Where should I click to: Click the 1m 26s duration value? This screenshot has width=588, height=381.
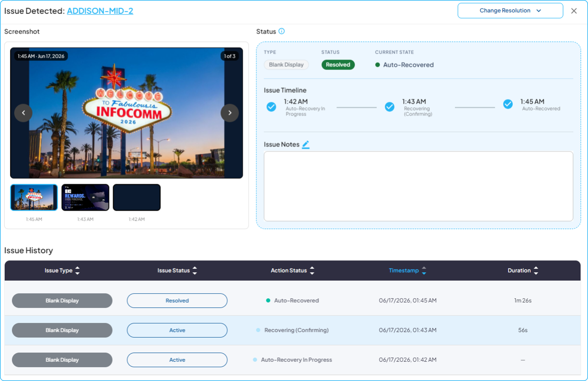pos(523,300)
